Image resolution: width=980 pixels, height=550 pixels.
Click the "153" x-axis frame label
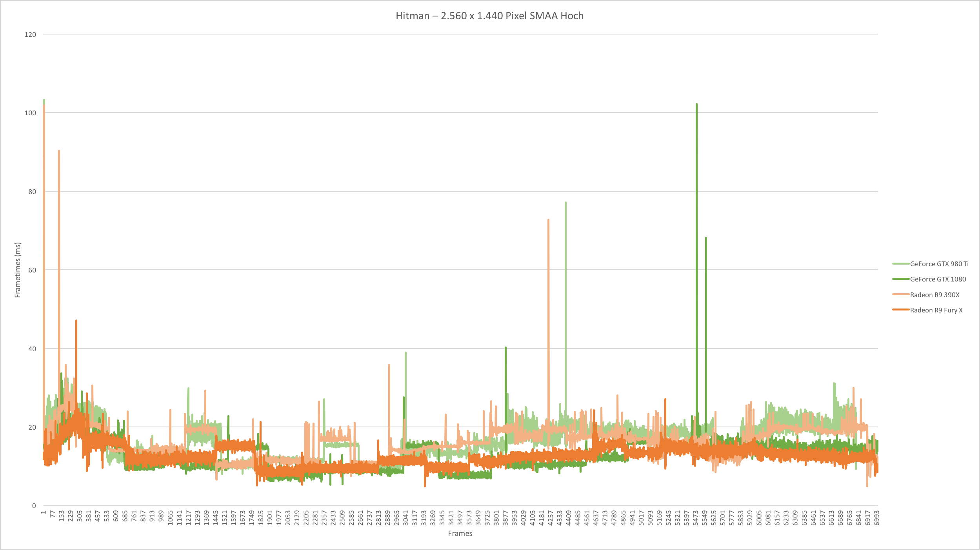[x=62, y=516]
